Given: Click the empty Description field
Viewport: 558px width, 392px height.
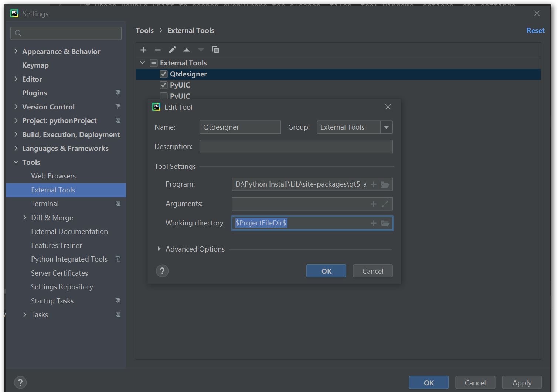Looking at the screenshot, I should tap(296, 147).
